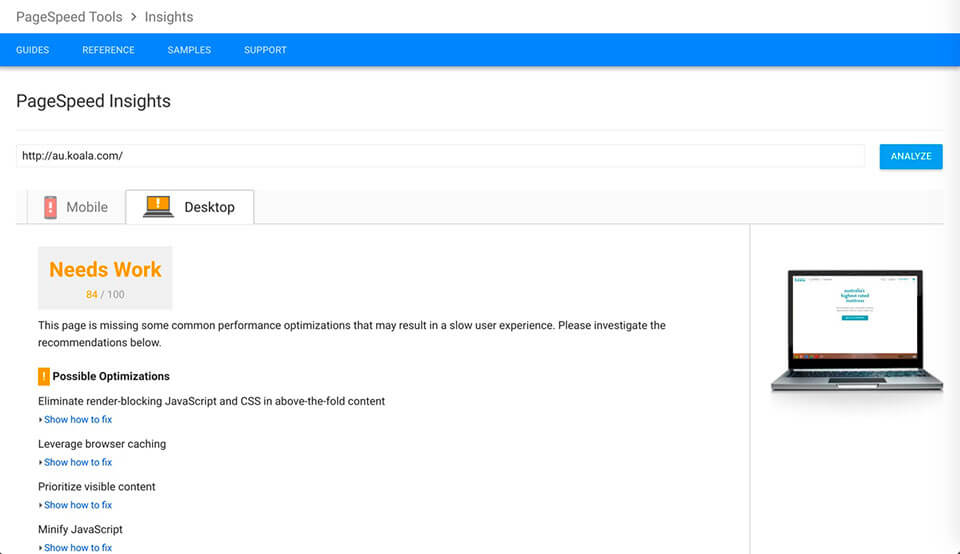Expand fix under Minify JavaScript
The width and height of the screenshot is (960, 554).
(78, 547)
